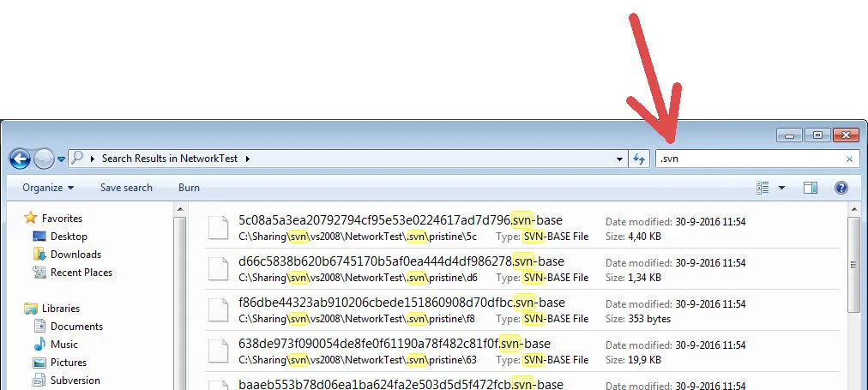Screen dimensions: 868x390
Task: Open Windows Help
Action: point(841,188)
